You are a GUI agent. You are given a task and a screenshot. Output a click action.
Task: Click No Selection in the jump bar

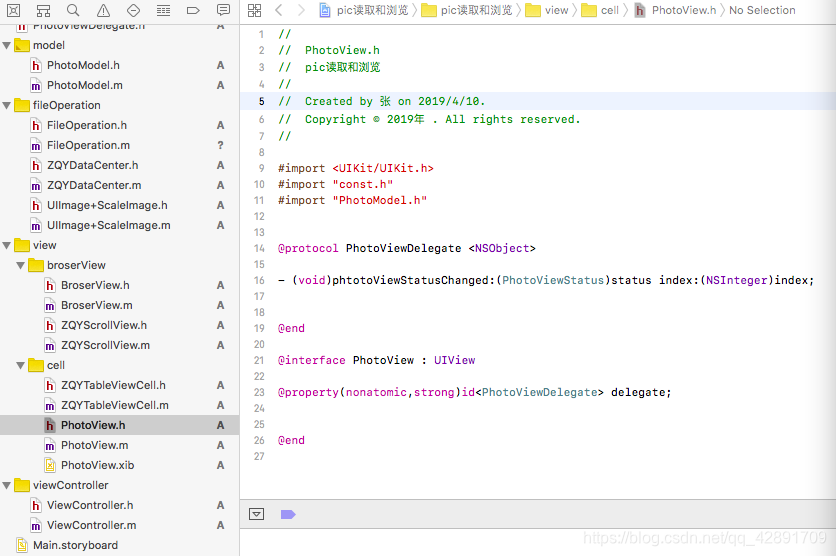[762, 10]
